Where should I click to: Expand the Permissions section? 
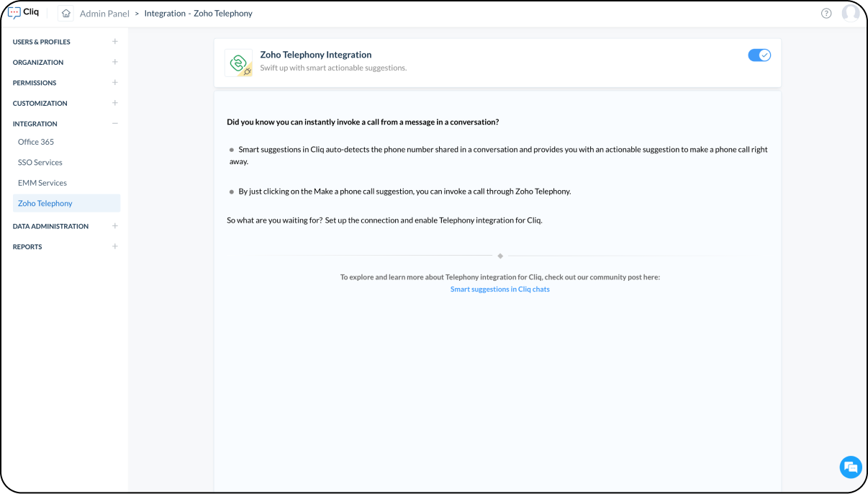coord(114,82)
